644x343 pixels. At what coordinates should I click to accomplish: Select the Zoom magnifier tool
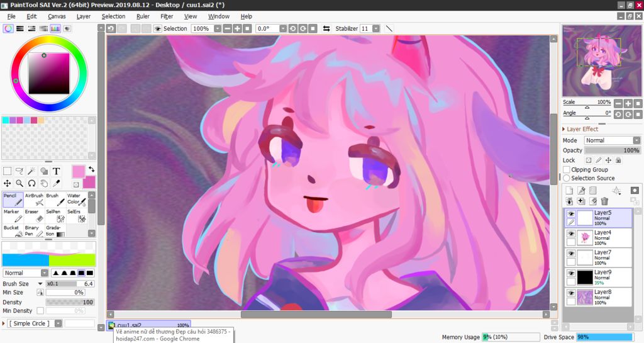19,183
